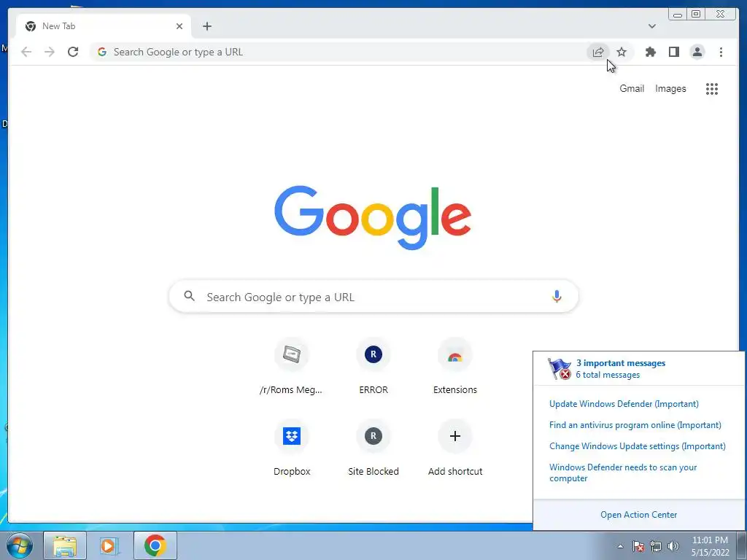Click the taskbar clock showing 11:01 PM
The width and height of the screenshot is (747, 560).
(x=710, y=546)
